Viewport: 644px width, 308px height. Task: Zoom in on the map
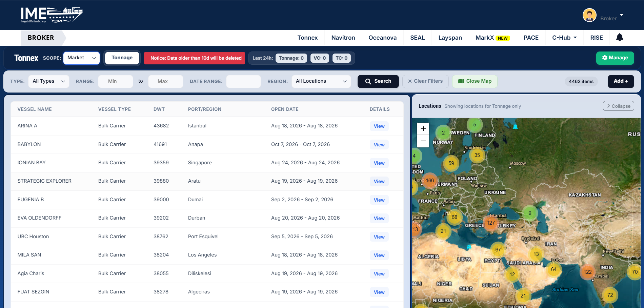423,129
